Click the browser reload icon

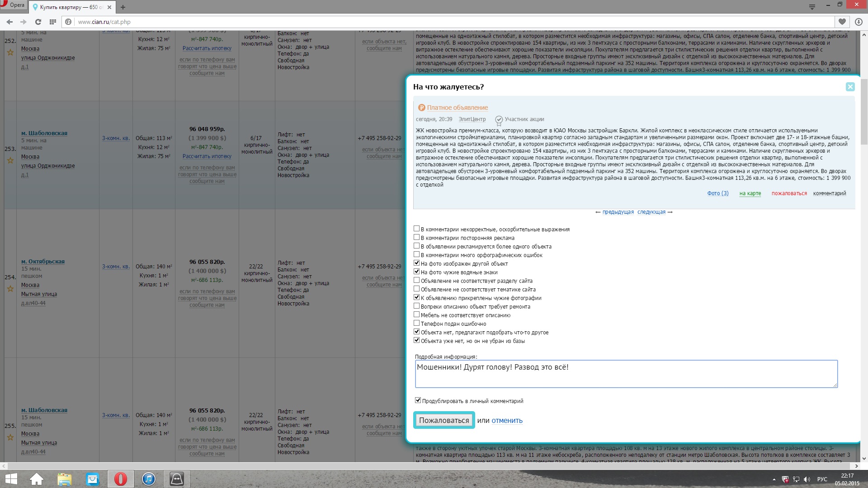38,22
